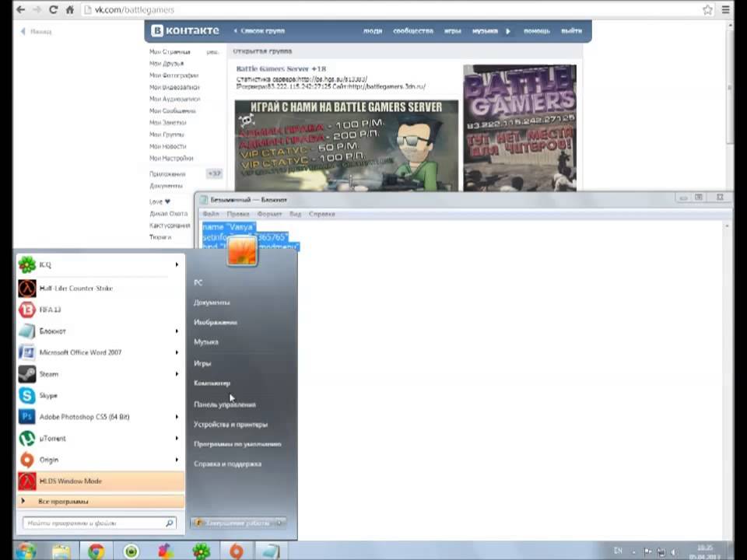Click the EN language indicator in tray

pos(618,551)
